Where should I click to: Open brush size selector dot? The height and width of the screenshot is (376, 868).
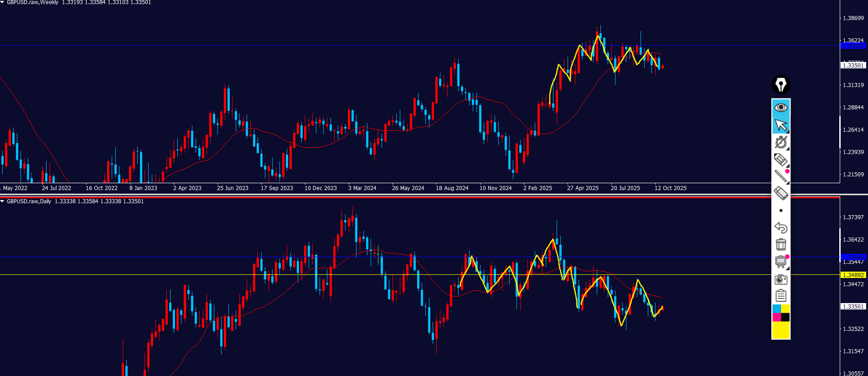[780, 211]
